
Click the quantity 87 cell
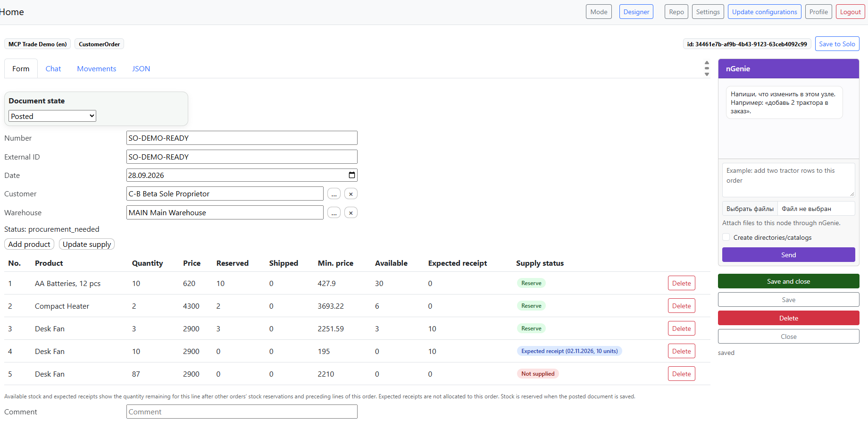tap(136, 374)
